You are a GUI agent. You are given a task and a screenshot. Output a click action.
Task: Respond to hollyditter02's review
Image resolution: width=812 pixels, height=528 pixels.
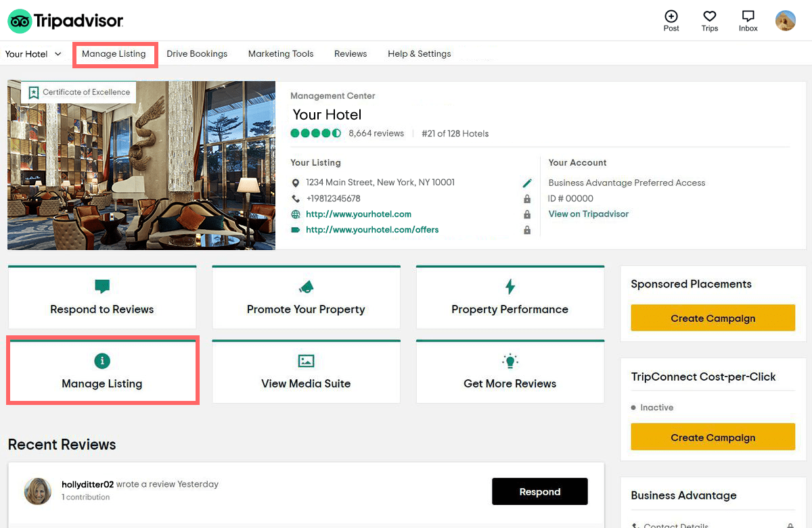(540, 491)
